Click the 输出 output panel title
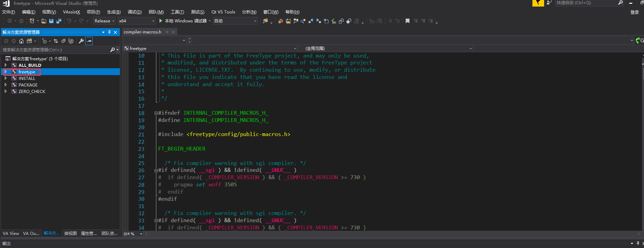 [x=7, y=244]
